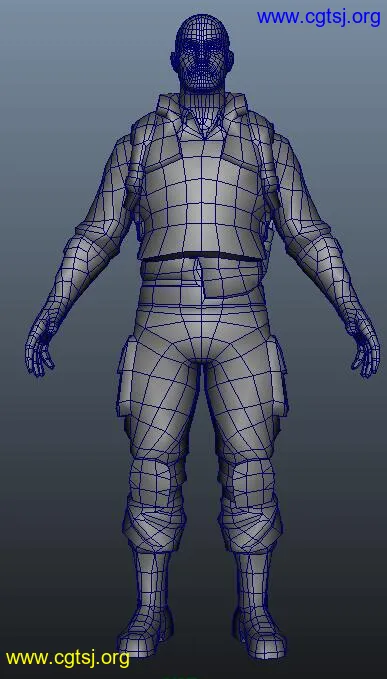This screenshot has height=679, width=387.
Task: Click the blue www.cgtsj.org watermark link
Action: (x=319, y=17)
